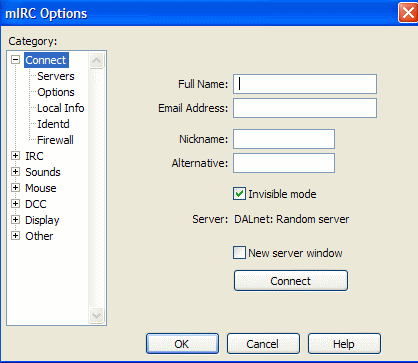Expand the IRC category
Screen dimensions: 418x363
[x=15, y=156]
